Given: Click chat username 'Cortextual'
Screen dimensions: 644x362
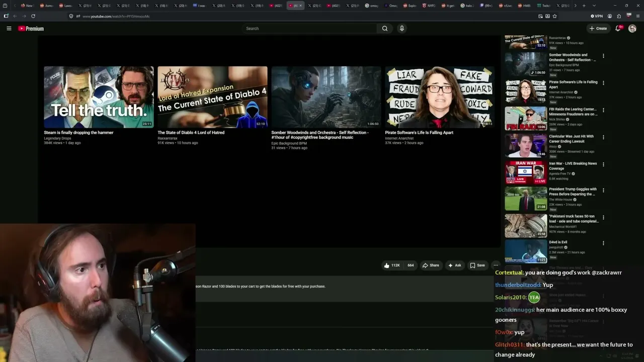Looking at the screenshot, I should (x=509, y=273).
